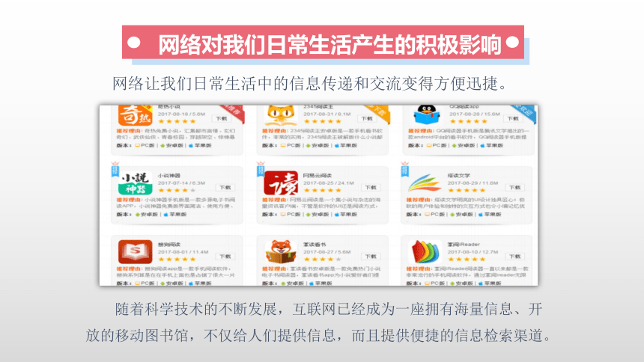Click the red slide title banner
Screen dimensions: 644x362
tap(323, 43)
